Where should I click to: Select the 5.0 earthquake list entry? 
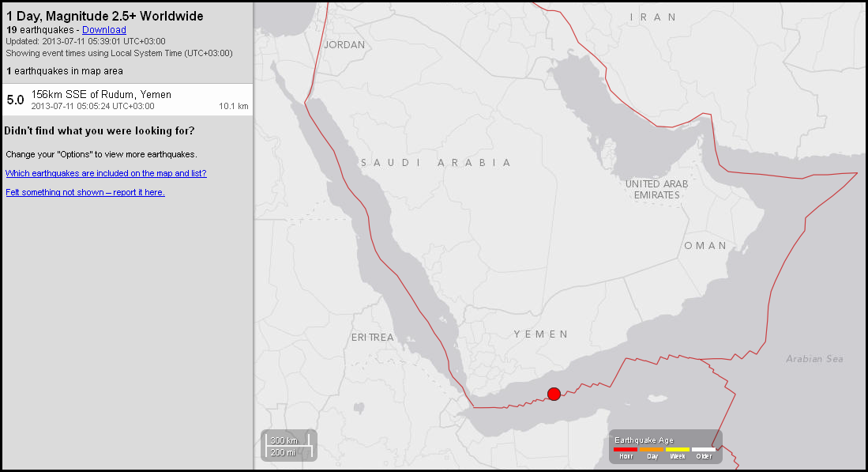[x=127, y=100]
